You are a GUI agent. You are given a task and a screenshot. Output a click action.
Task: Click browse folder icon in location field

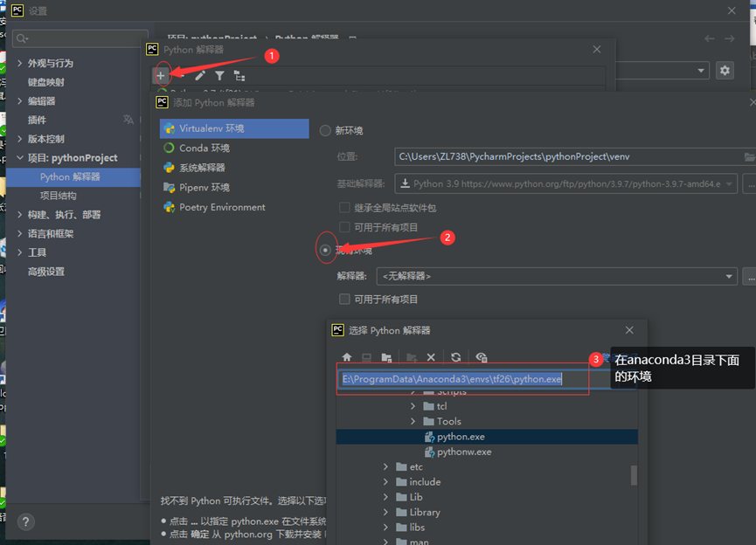pos(749,156)
